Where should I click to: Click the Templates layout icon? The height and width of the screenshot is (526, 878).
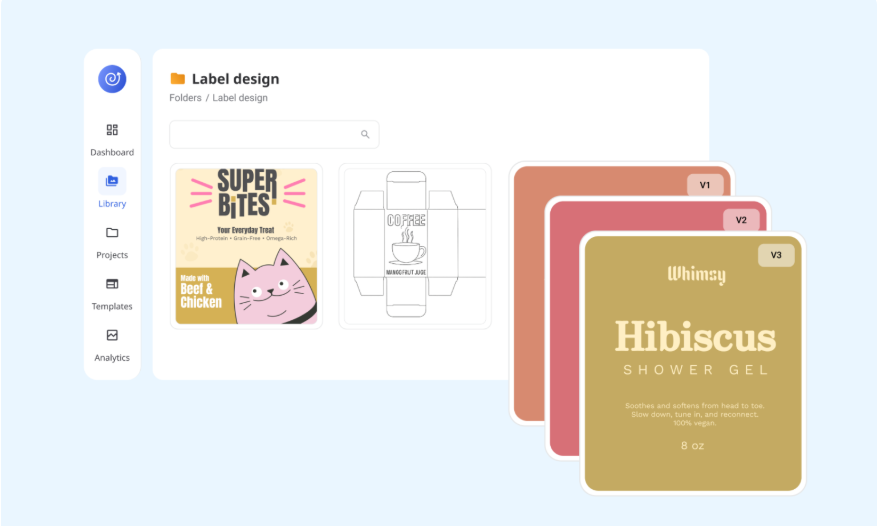(112, 284)
